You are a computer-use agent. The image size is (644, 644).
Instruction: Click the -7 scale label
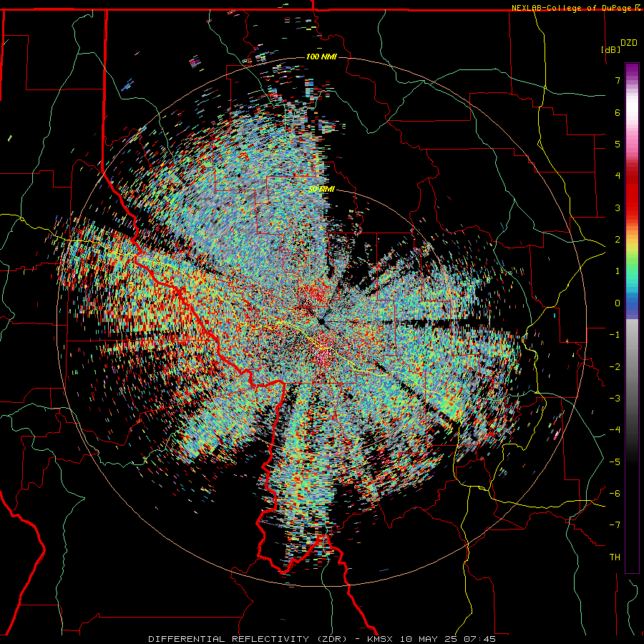615,525
